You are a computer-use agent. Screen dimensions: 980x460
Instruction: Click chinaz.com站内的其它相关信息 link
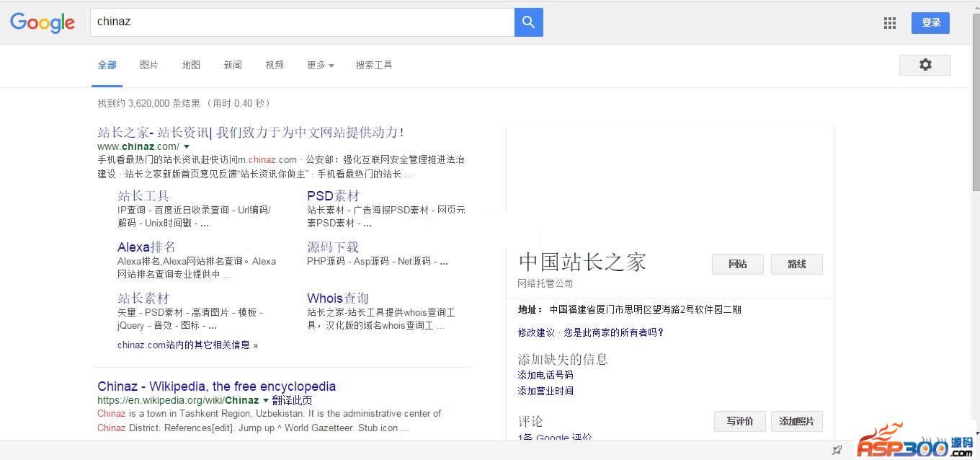[187, 345]
